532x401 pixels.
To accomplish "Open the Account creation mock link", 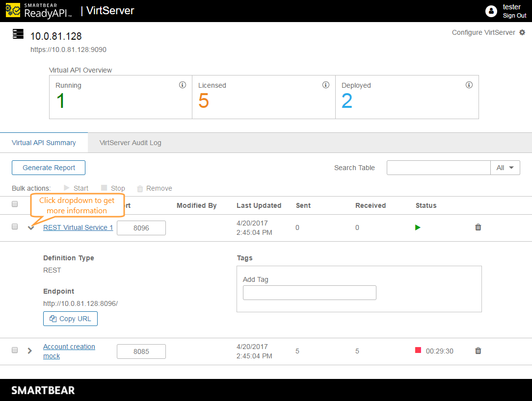I will (69, 351).
